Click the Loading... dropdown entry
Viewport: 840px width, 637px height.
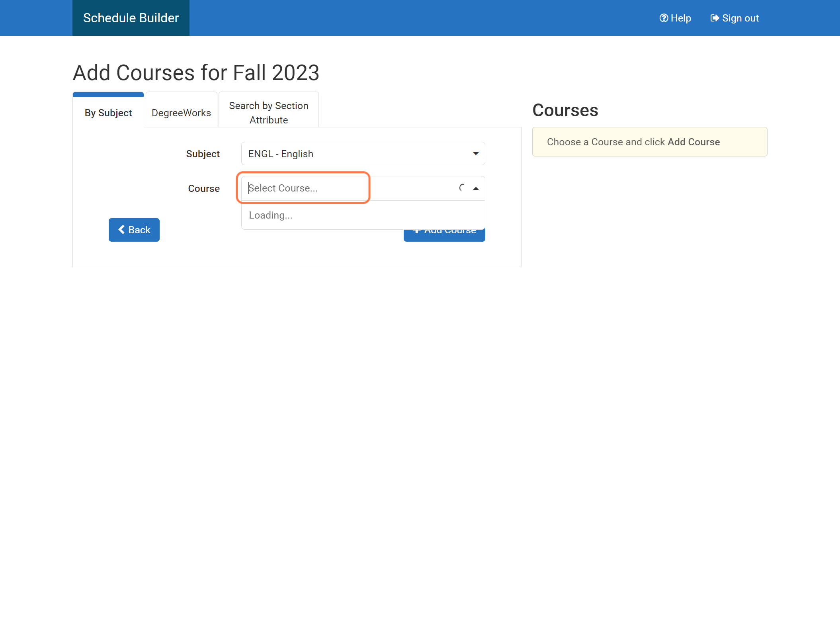coord(363,215)
